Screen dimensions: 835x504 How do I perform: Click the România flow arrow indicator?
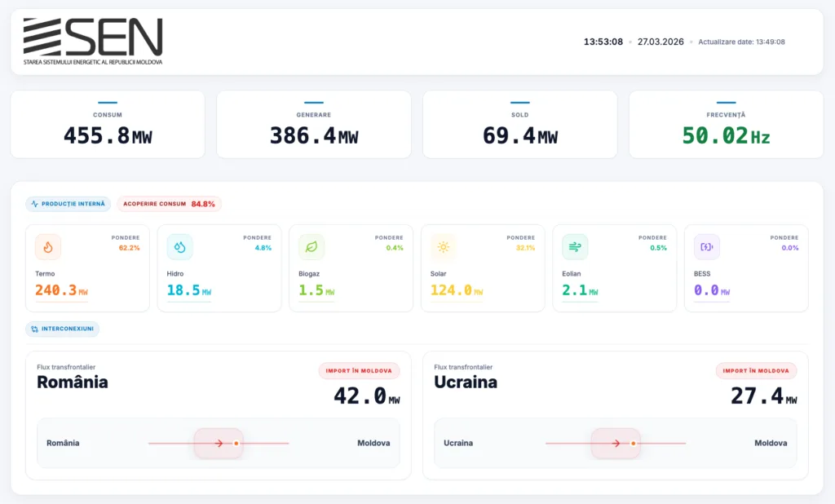pyautogui.click(x=219, y=444)
